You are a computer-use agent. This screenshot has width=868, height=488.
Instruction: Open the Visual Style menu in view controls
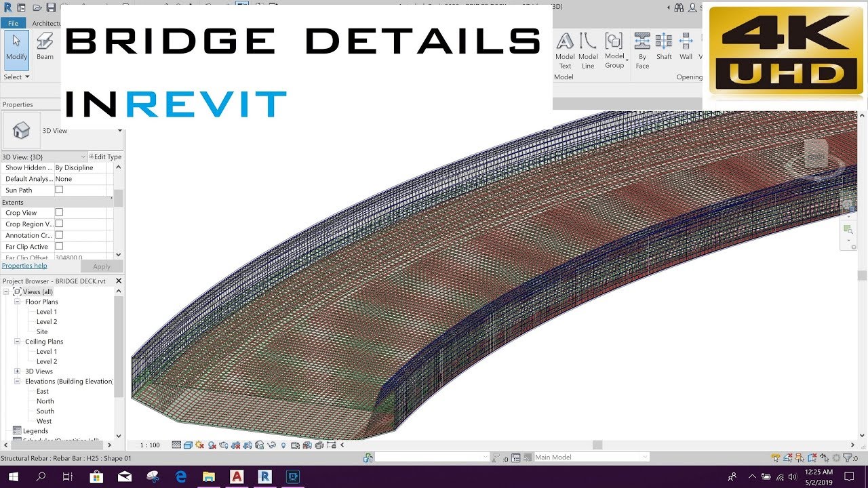188,445
